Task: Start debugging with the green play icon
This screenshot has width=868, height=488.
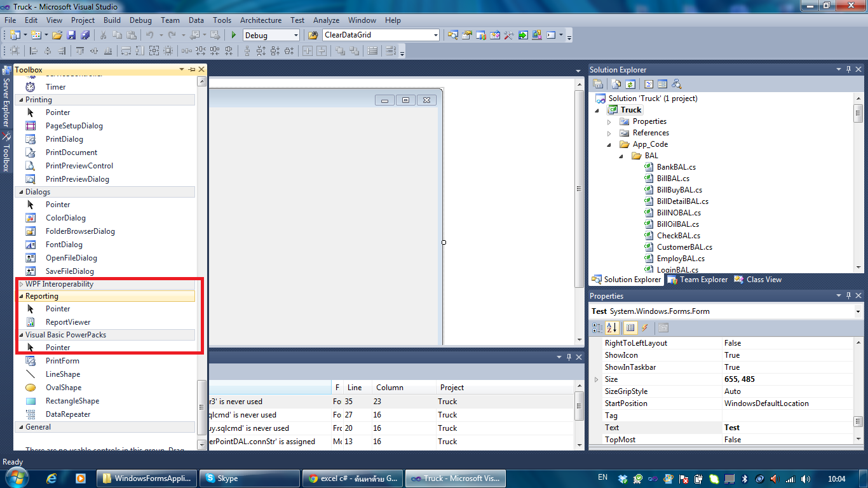Action: tap(234, 36)
